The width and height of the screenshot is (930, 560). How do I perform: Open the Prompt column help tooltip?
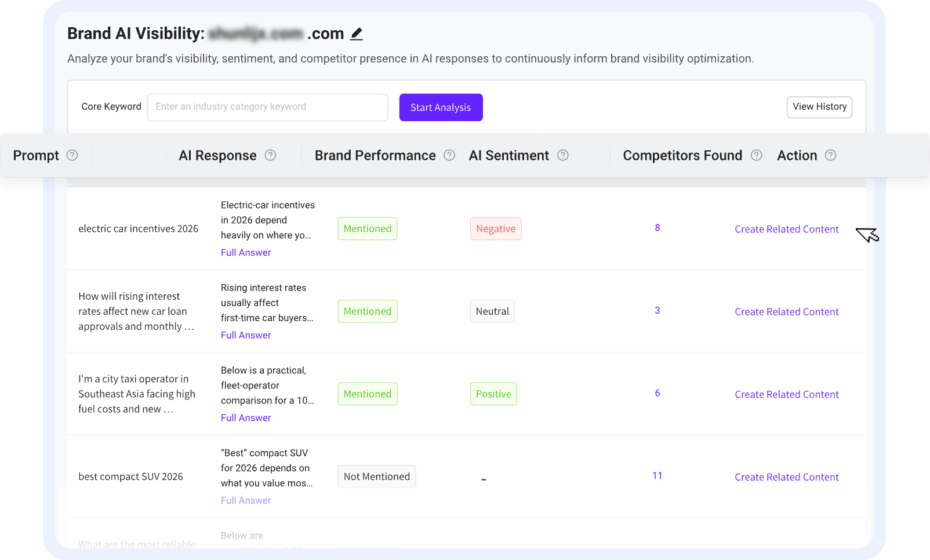tap(72, 155)
